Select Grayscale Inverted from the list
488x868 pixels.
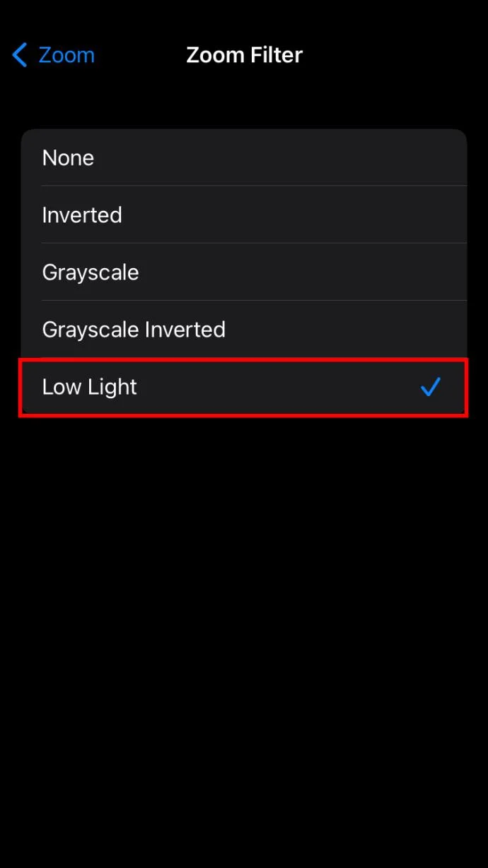pos(244,329)
